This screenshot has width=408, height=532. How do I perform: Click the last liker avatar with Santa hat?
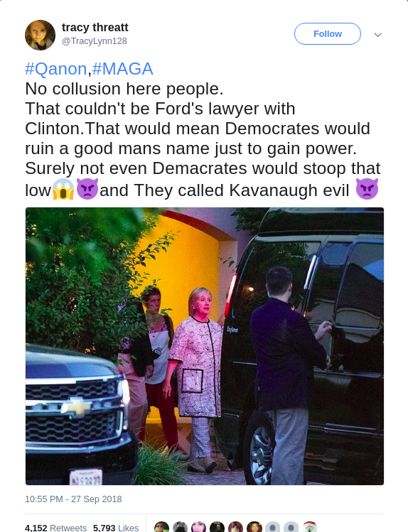click(x=310, y=528)
